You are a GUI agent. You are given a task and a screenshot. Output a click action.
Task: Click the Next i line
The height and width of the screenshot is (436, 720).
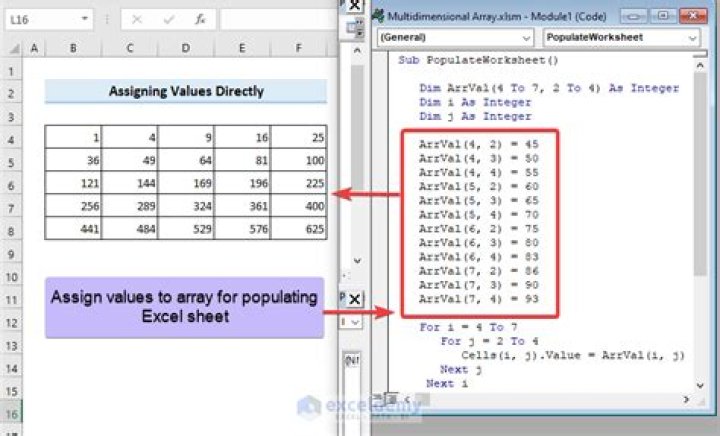pyautogui.click(x=447, y=383)
